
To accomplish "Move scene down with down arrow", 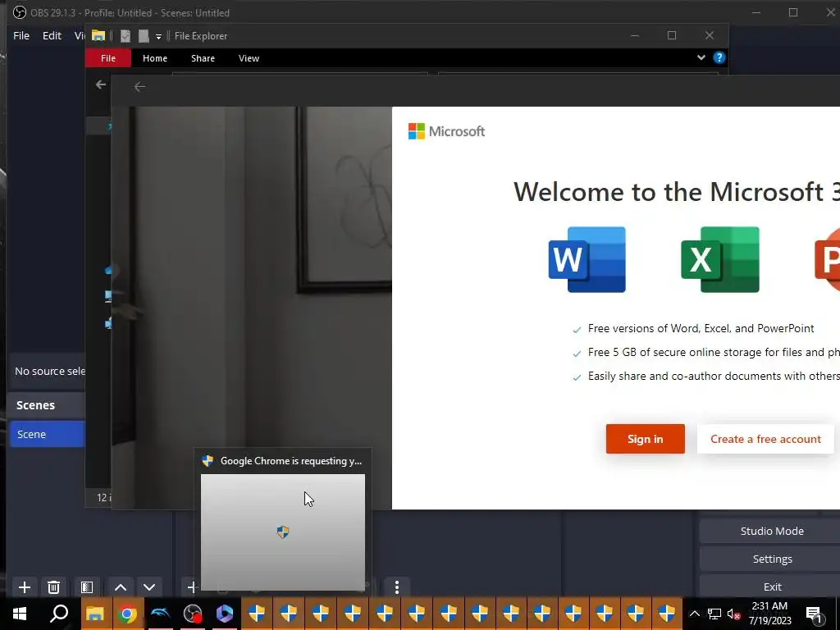I will (149, 587).
